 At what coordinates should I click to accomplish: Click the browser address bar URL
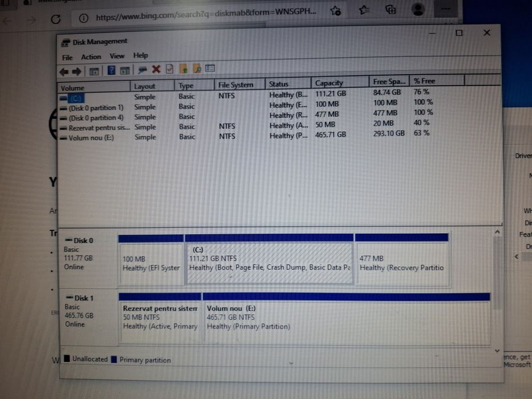[206, 13]
